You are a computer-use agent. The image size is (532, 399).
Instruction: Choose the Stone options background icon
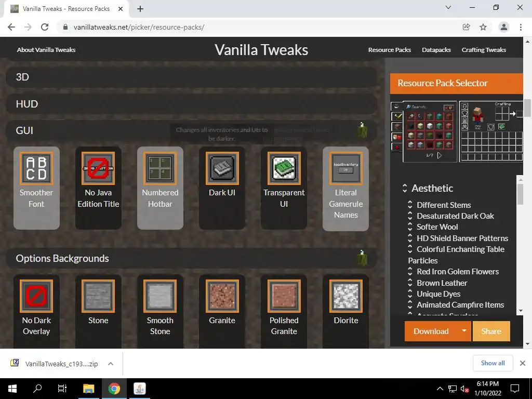pyautogui.click(x=98, y=296)
